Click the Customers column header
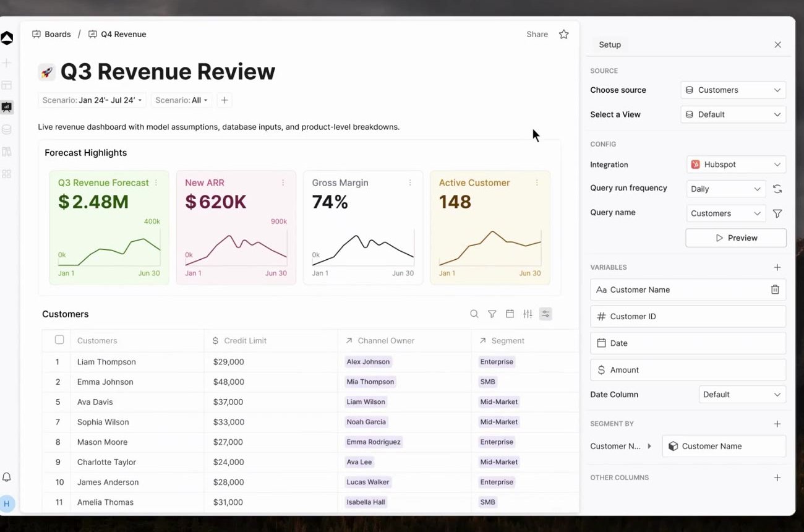Viewport: 804px width, 532px height. [x=137, y=341]
